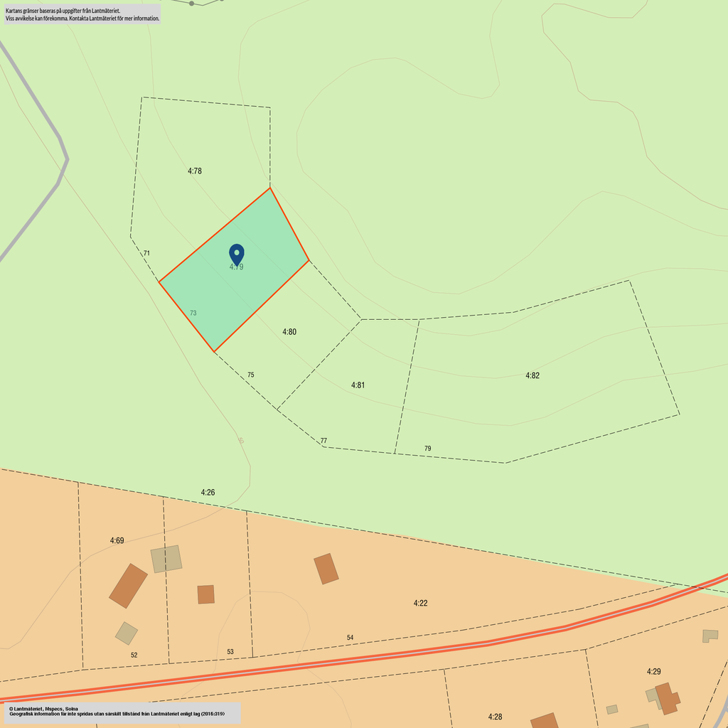Click the map boundary disclaimer text at top
Image resolution: width=728 pixels, height=728 pixels.
point(82,14)
